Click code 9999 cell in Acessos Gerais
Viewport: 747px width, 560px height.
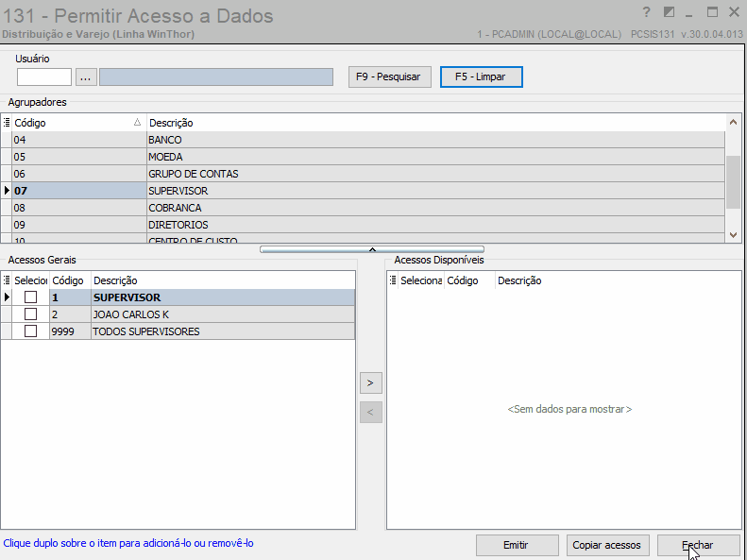click(x=70, y=331)
